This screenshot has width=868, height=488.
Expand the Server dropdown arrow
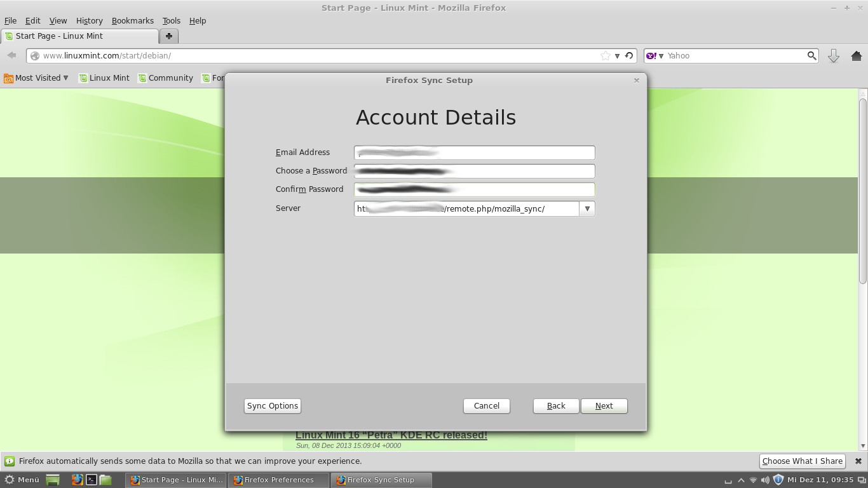[x=587, y=208]
